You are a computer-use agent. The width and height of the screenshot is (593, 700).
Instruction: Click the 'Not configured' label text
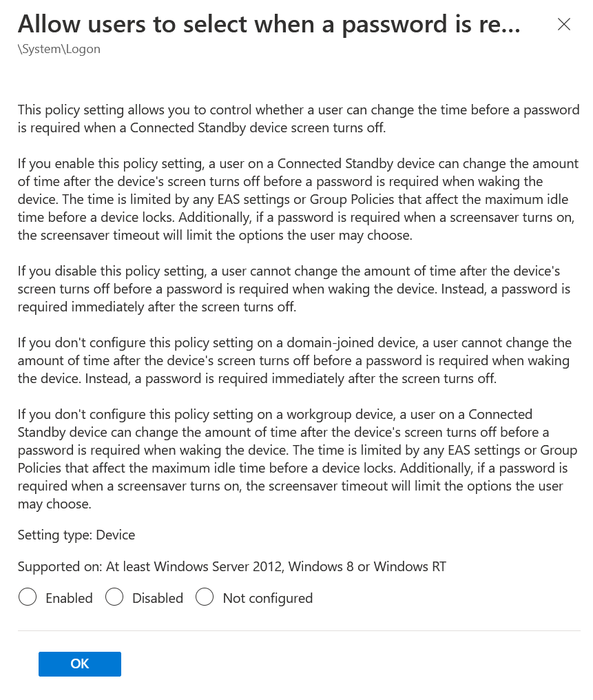pyautogui.click(x=267, y=598)
